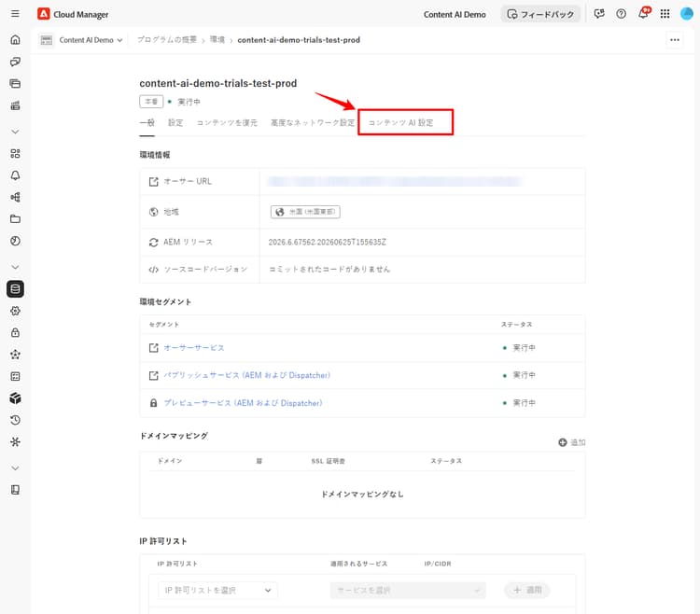
Task: Open the サービスを選択 dropdown
Action: pos(408,591)
